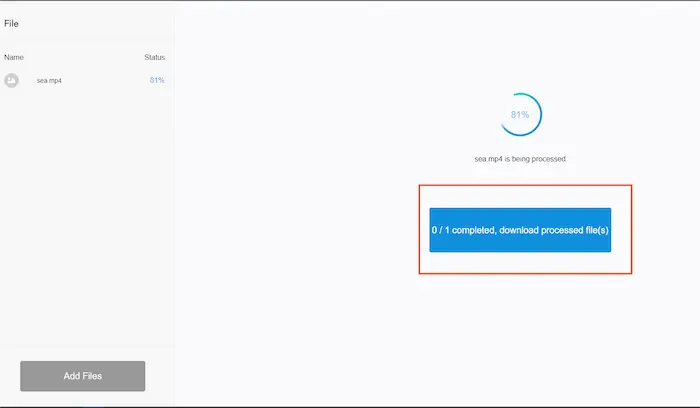Click the gray avatar icon beside sea.mp4

12,80
